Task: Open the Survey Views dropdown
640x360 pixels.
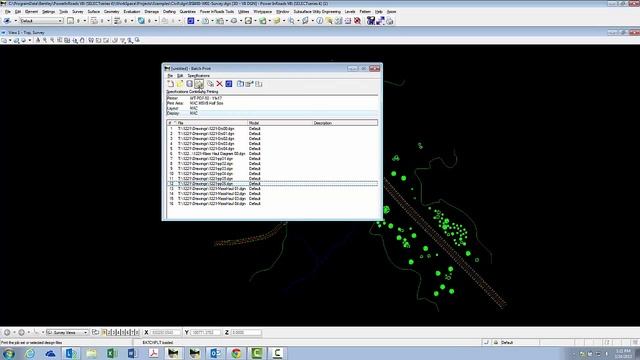Action: [x=67, y=332]
